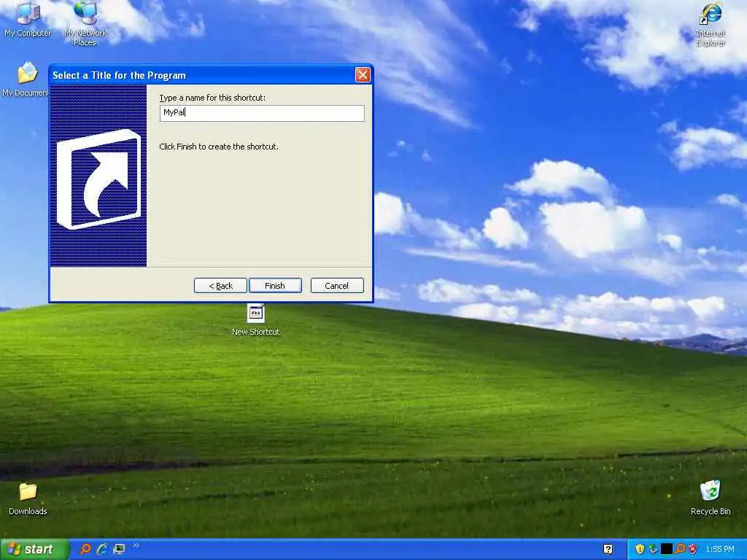747x560 pixels.
Task: Click the 'Type a name for this shortcut' label
Action: pos(212,98)
